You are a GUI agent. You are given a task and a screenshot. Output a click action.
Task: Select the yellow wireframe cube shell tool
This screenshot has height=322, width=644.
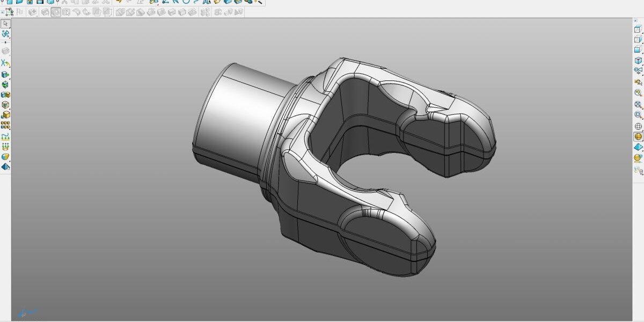pos(5,105)
